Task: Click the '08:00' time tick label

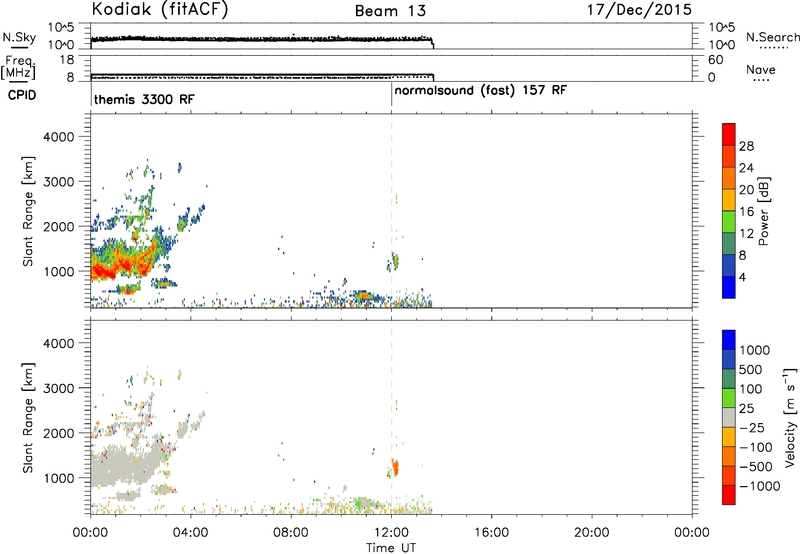Action: [291, 533]
